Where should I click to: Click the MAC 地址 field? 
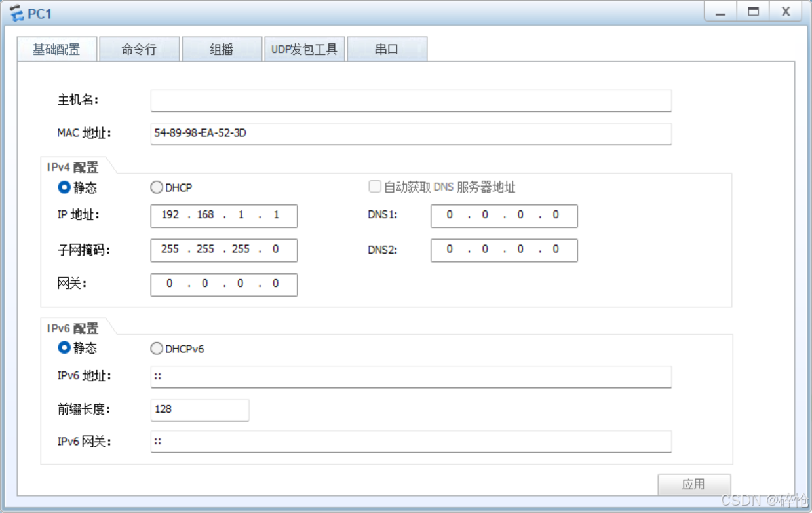tap(411, 134)
